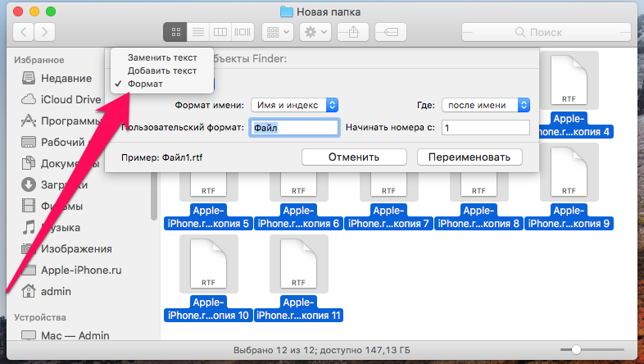Switch to icon grid view

[175, 32]
